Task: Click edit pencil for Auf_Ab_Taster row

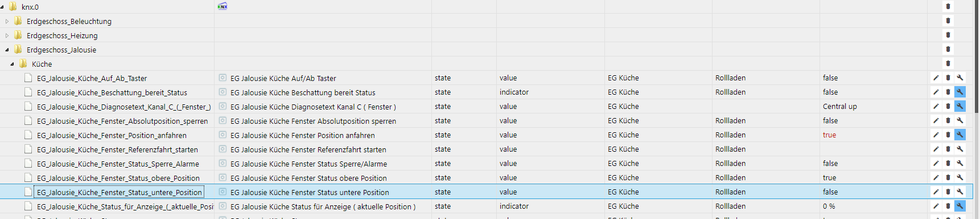Action: point(936,78)
